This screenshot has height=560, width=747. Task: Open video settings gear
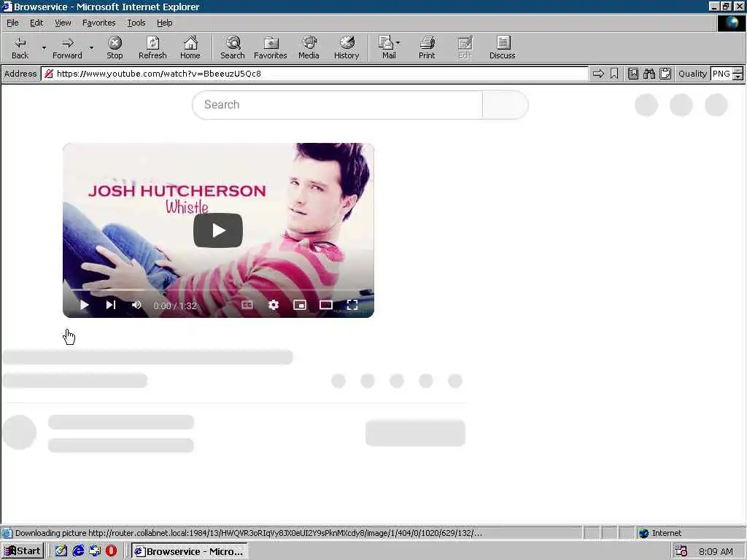tap(274, 305)
